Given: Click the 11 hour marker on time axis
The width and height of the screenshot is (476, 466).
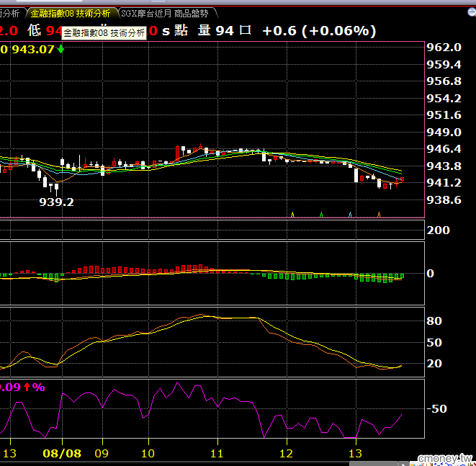Looking at the screenshot, I should pos(217,453).
